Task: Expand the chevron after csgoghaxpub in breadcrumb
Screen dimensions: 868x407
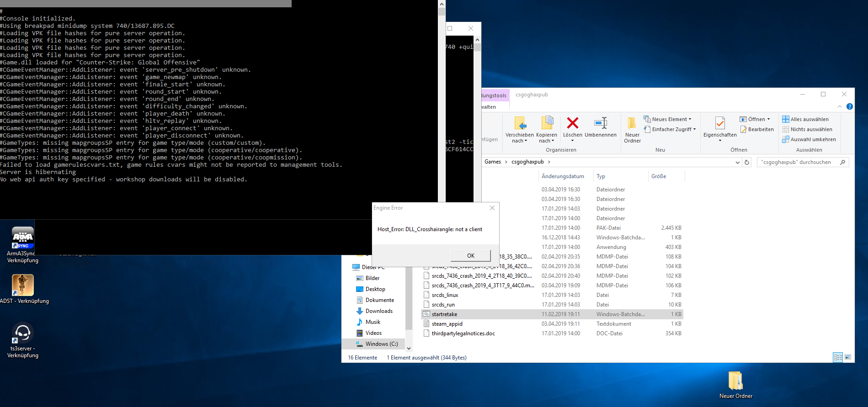Action: 549,162
